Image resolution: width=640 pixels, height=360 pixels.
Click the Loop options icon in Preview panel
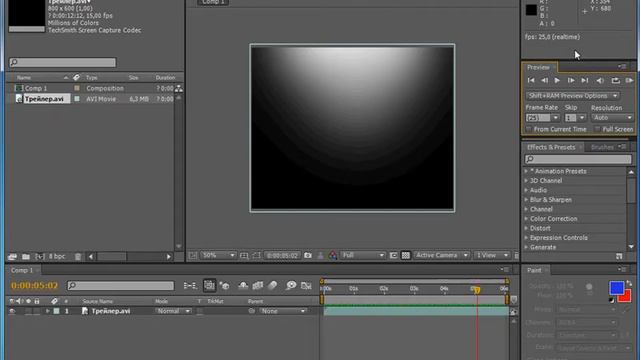616,80
